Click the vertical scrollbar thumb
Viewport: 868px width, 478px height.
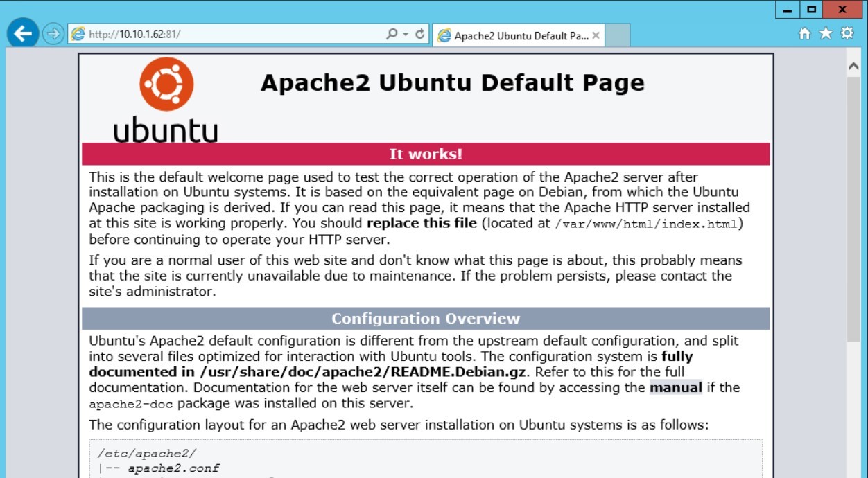(x=853, y=208)
